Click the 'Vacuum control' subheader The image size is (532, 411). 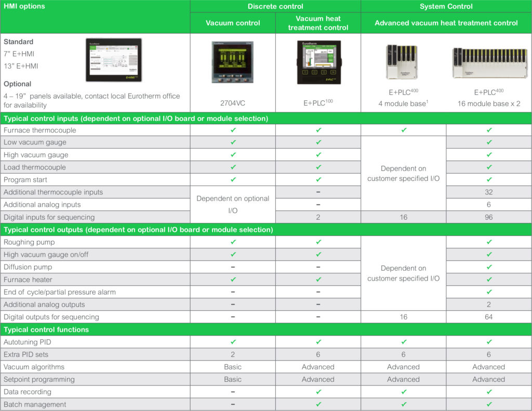(x=233, y=23)
